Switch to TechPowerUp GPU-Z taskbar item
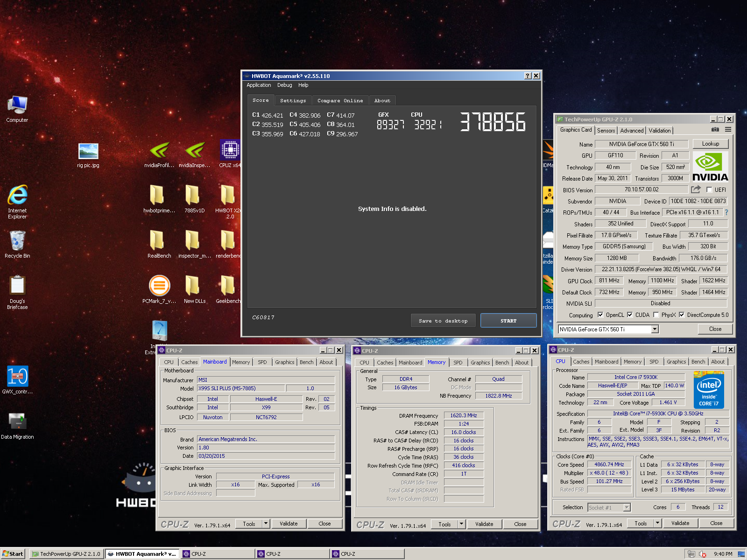Image resolution: width=747 pixels, height=560 pixels. [66, 554]
